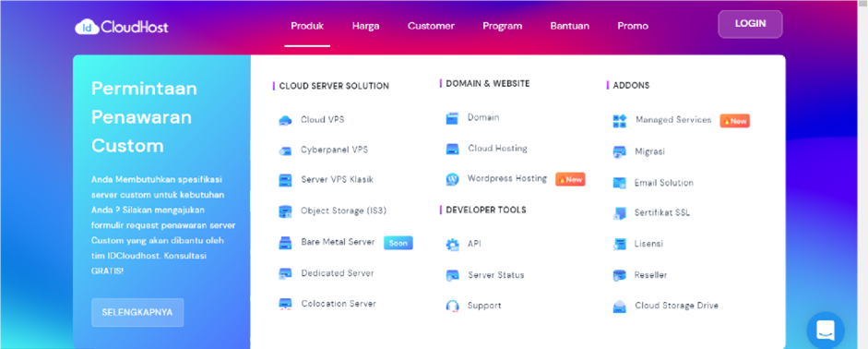Viewport: 868px width, 349px height.
Task: Open the Migrasi link
Action: [650, 151]
